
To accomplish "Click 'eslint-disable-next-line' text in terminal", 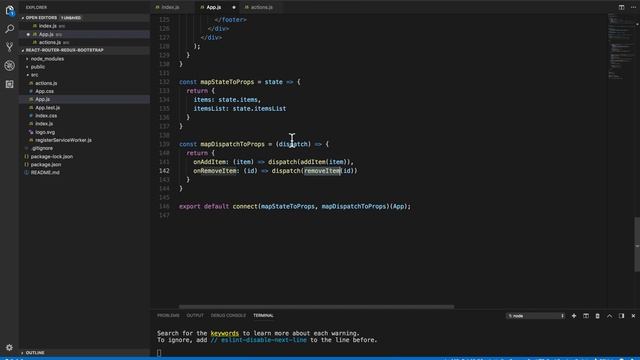I will pos(264,340).
